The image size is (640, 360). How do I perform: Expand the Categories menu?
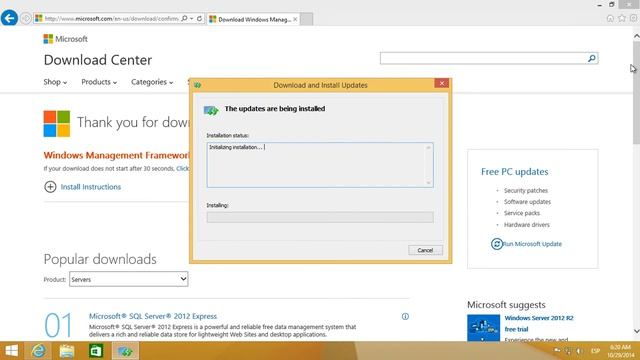(x=152, y=82)
